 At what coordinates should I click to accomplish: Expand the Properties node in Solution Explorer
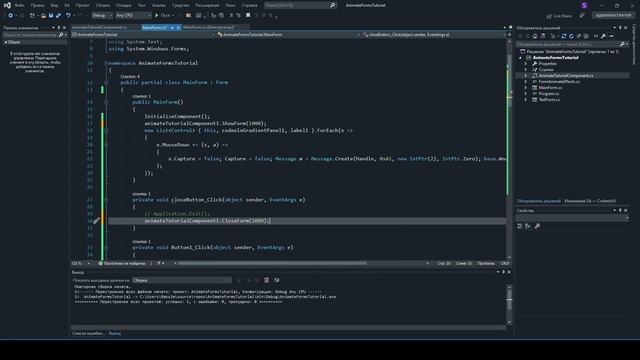[x=526, y=64]
